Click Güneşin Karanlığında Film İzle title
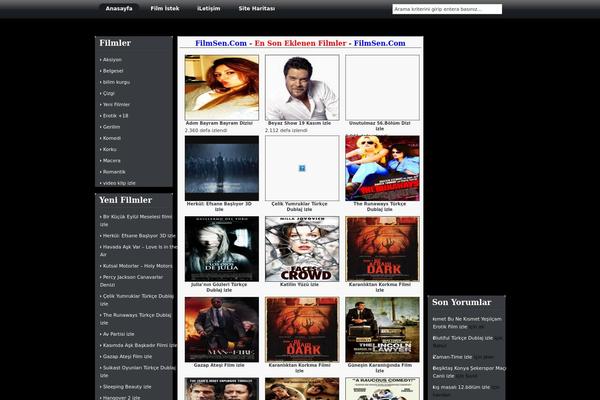Viewport: 600px width, 400px height. pyautogui.click(x=380, y=368)
